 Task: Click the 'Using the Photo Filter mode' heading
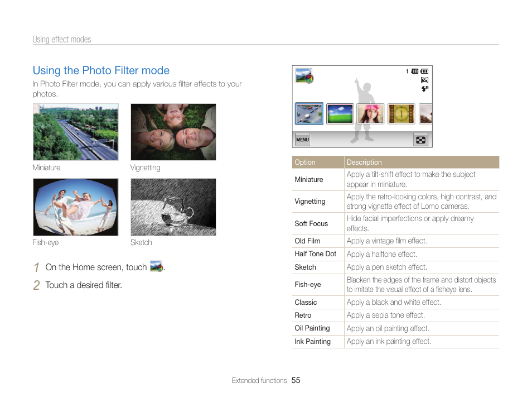tap(101, 70)
